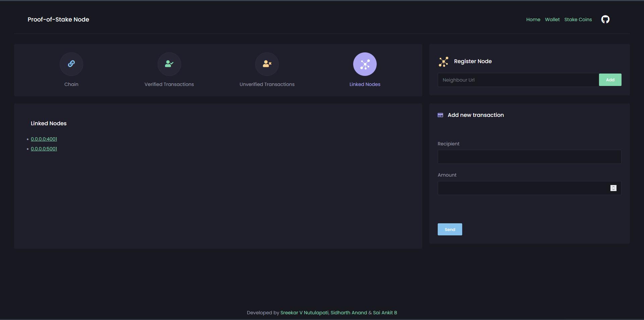This screenshot has height=320, width=644.
Task: Open the Wallet page
Action: [552, 19]
